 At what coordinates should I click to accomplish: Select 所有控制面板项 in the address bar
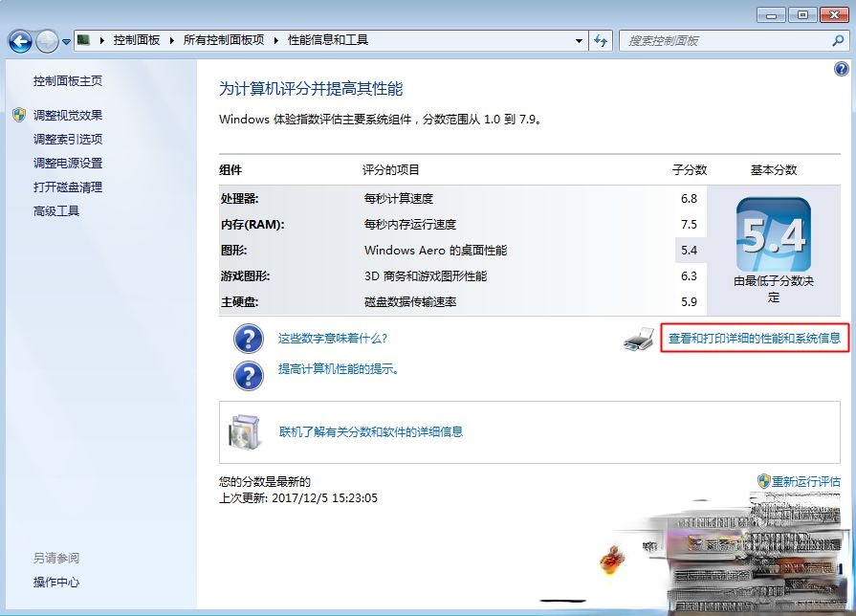coord(224,40)
